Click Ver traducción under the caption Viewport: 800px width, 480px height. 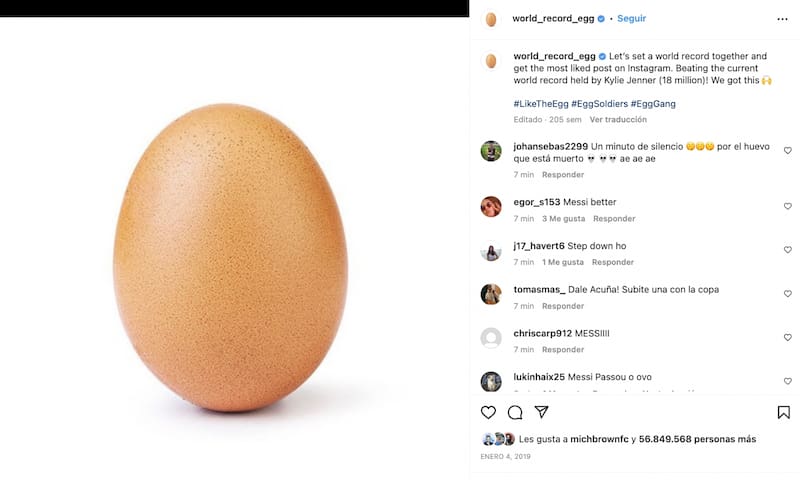point(617,120)
